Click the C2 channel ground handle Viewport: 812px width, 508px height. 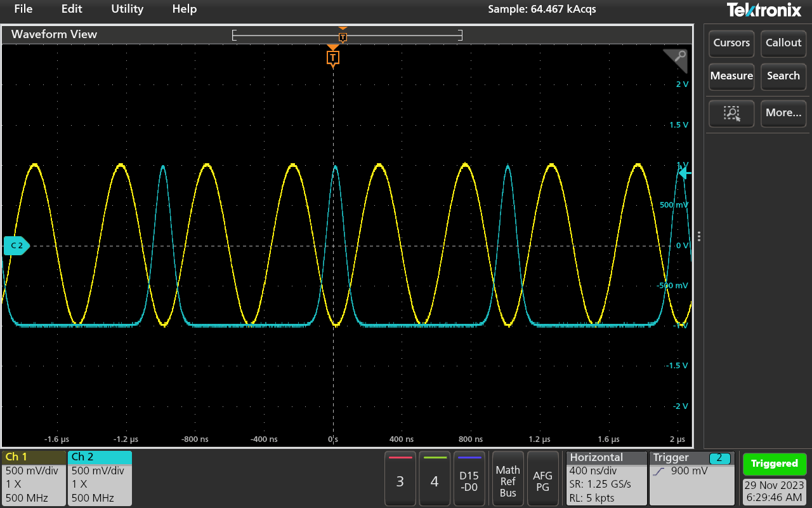click(x=16, y=245)
